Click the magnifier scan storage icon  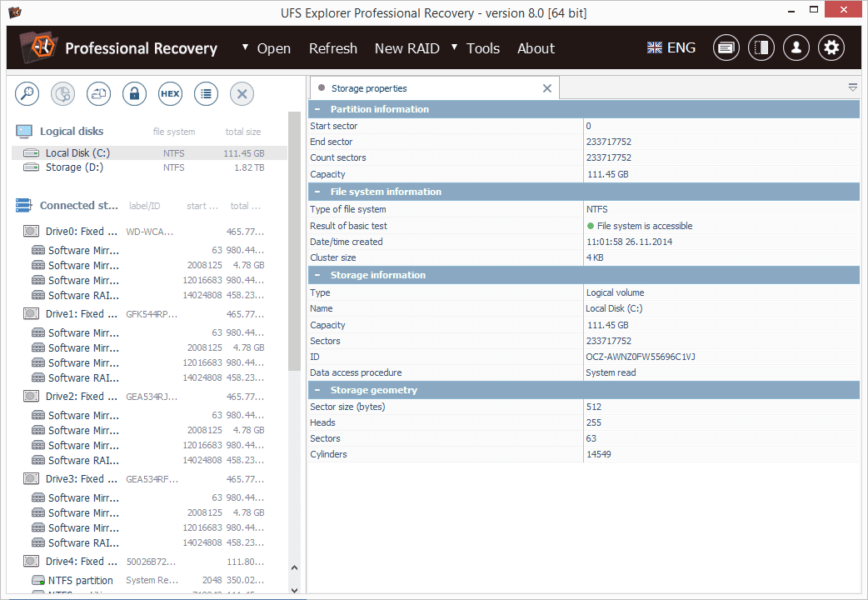coord(27,93)
